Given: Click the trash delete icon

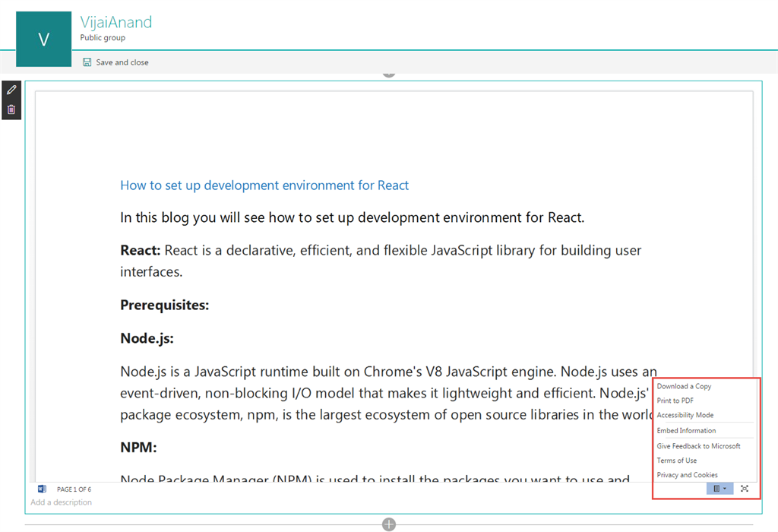Looking at the screenshot, I should coord(11,109).
